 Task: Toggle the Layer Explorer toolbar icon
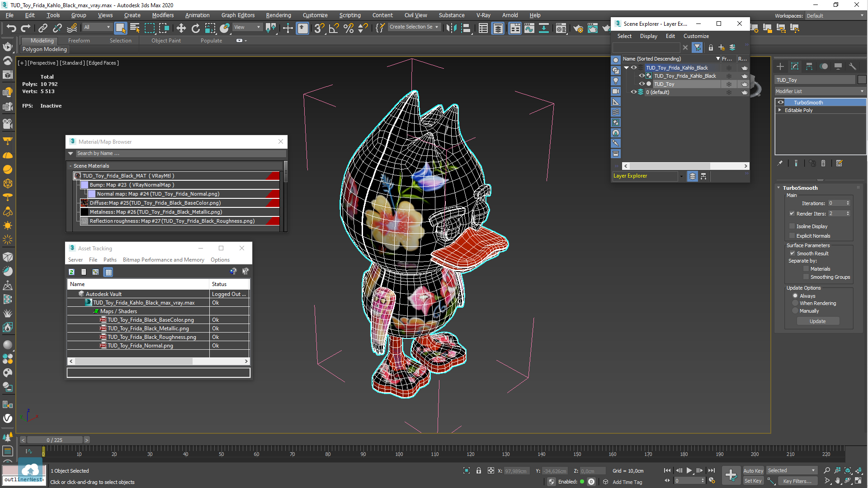coord(498,28)
